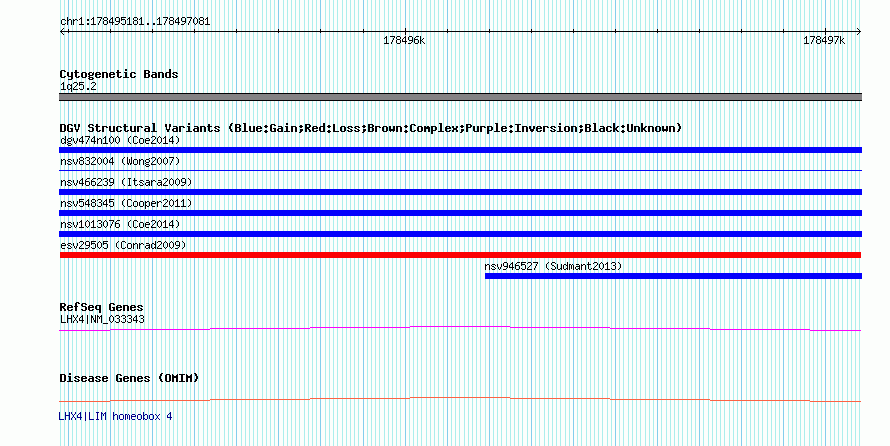890x446 pixels.
Task: Click the right arrow of the ruler
Action: [858, 32]
